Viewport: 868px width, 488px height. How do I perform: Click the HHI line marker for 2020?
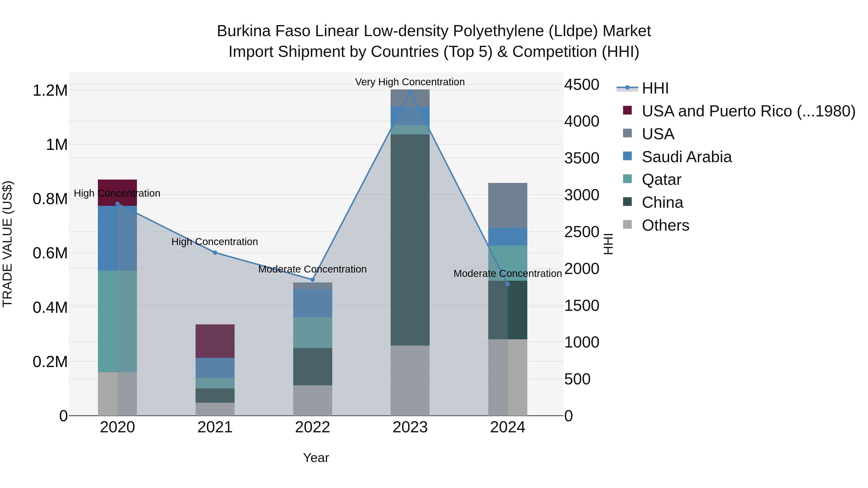(117, 204)
